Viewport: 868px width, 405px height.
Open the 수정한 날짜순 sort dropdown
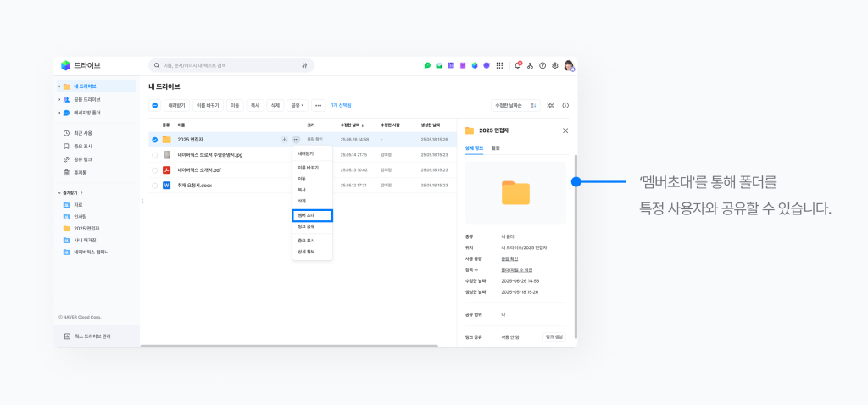tap(510, 106)
